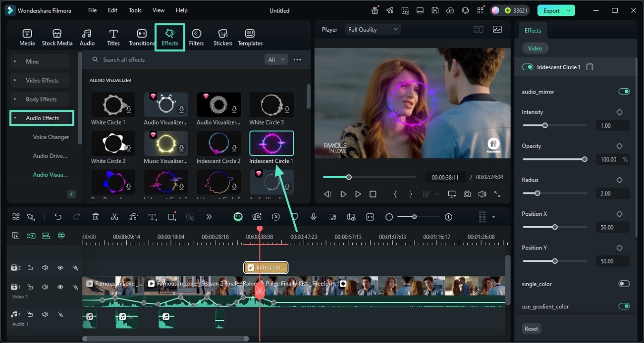Delete the selected clip with trash icon
This screenshot has height=343, width=644.
(96, 217)
